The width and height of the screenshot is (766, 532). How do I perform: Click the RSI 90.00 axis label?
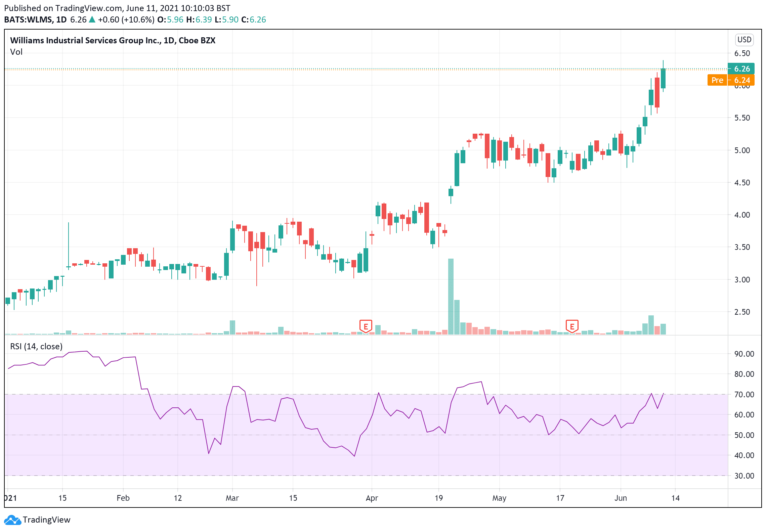tap(744, 354)
